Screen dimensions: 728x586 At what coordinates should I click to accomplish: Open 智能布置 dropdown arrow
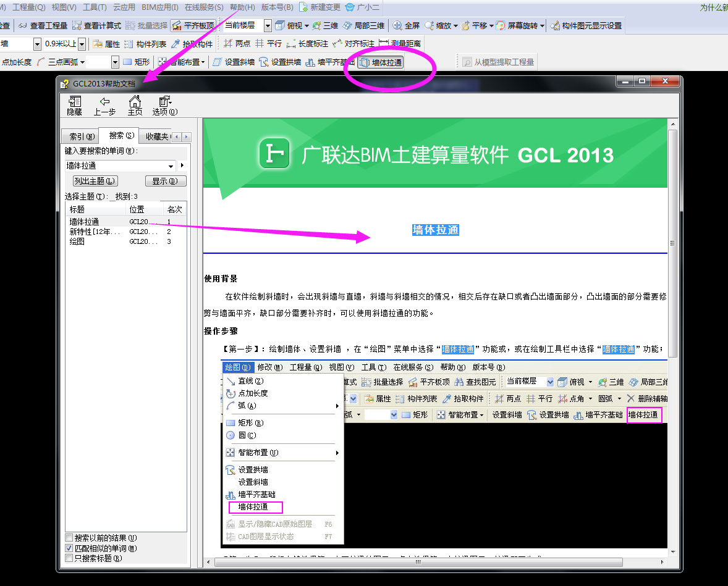[203, 62]
